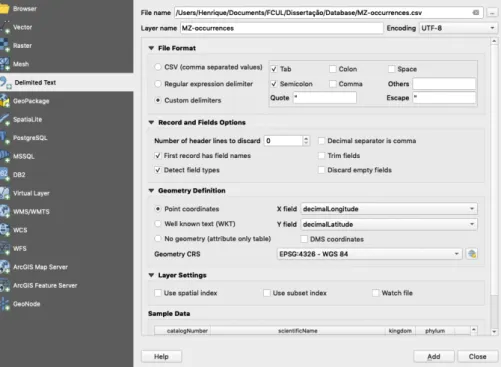The height and width of the screenshot is (367, 501).
Task: Click the Close button
Action: 478,357
